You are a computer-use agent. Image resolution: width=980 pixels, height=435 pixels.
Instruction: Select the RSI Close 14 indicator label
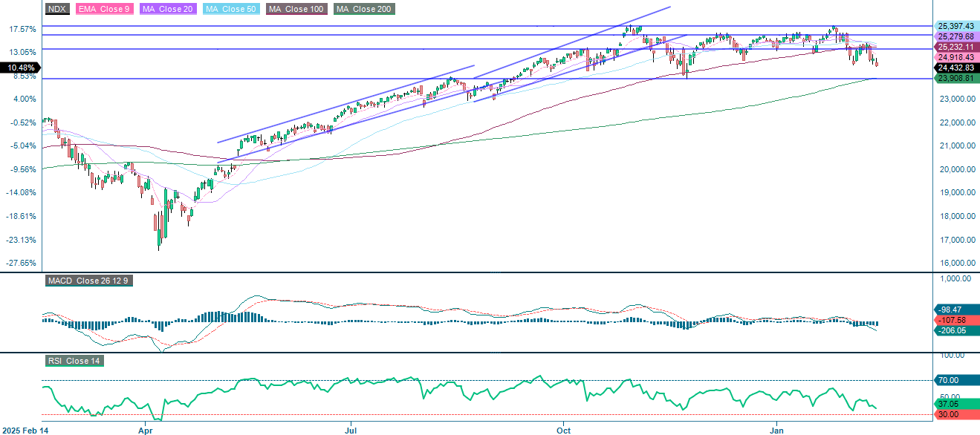tap(74, 362)
